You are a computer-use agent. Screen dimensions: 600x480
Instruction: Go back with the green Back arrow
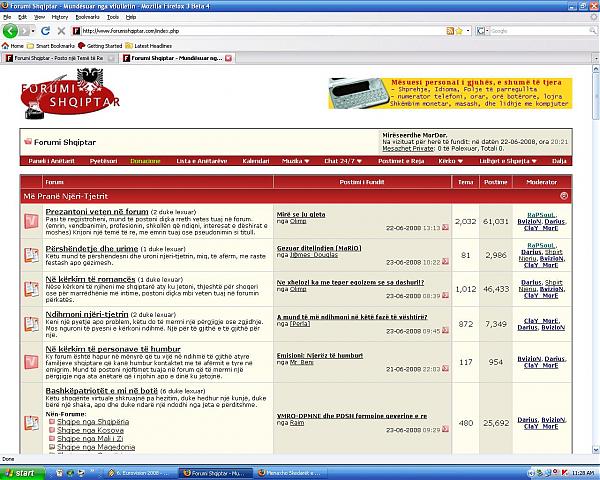click(x=10, y=31)
